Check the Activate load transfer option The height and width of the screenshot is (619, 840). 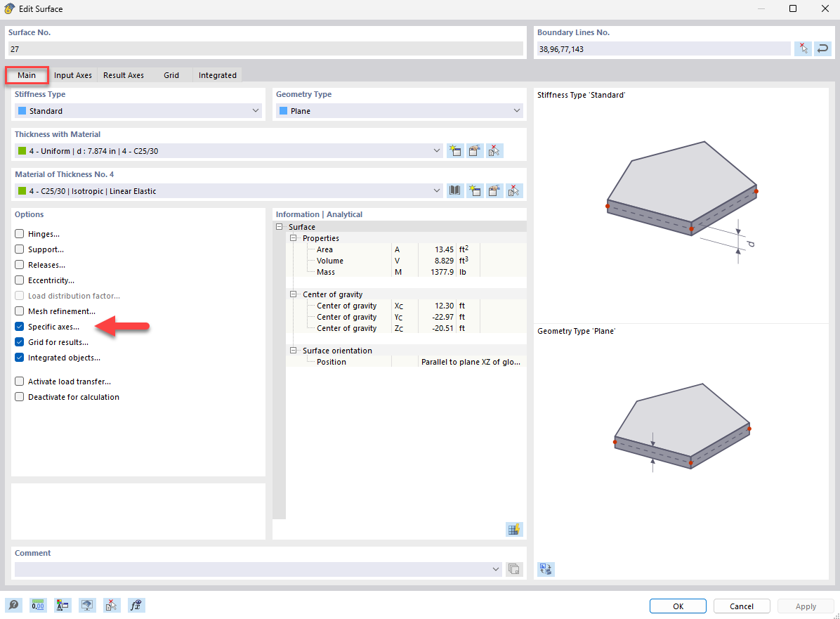point(19,381)
